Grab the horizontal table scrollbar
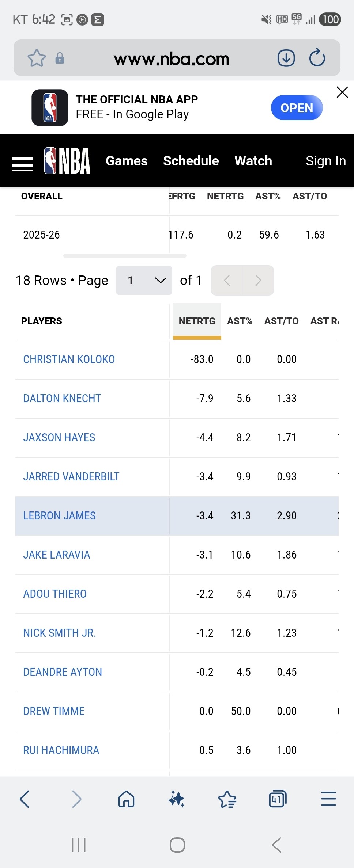The width and height of the screenshot is (354, 868). click(125, 256)
